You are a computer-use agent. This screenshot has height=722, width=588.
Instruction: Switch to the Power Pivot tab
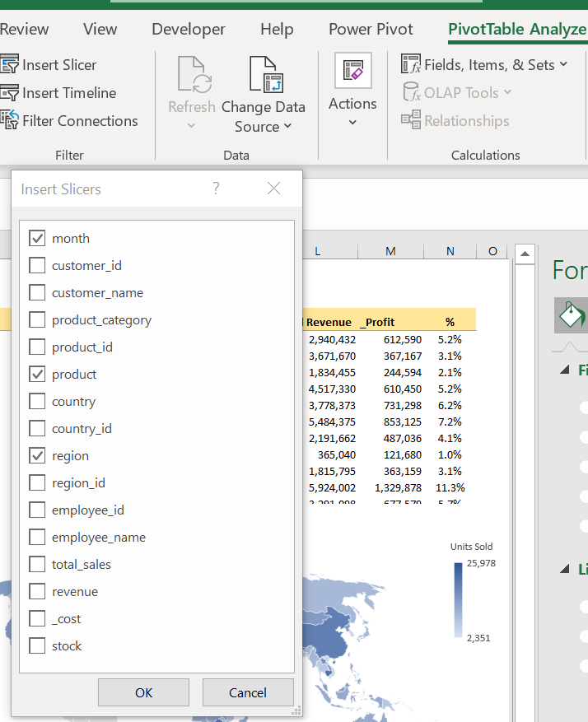pyautogui.click(x=371, y=29)
